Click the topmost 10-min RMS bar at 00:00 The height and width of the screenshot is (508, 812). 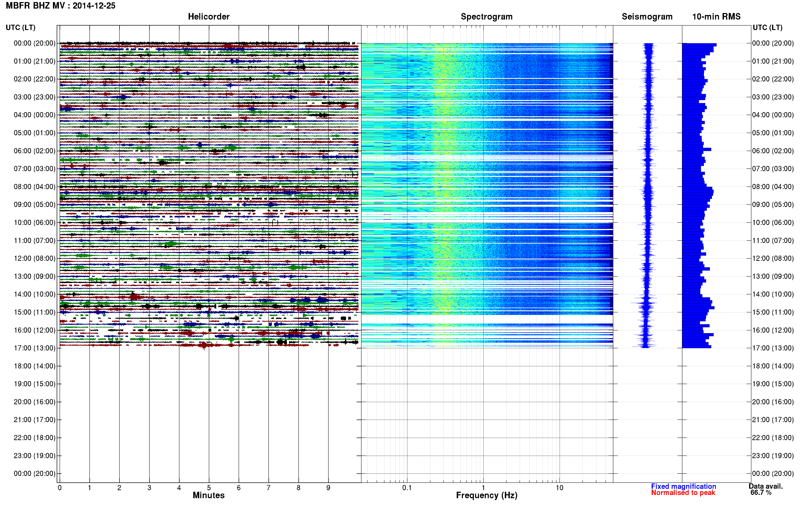[x=699, y=45]
